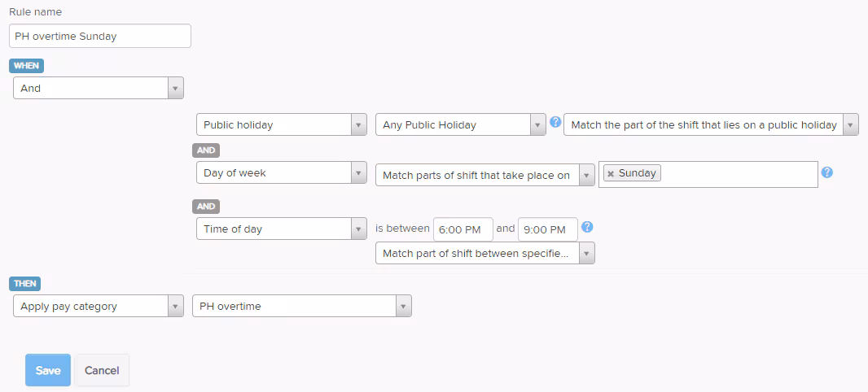Save the rule

tap(48, 370)
